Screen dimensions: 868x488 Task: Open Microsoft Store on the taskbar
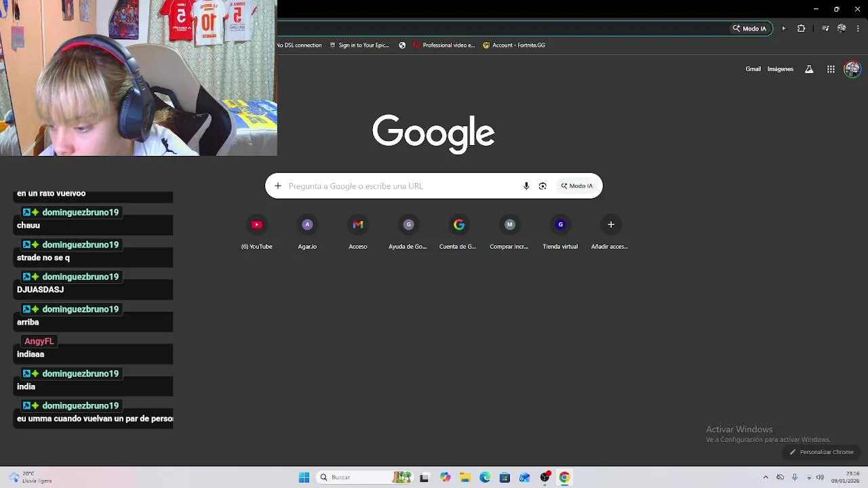point(505,477)
